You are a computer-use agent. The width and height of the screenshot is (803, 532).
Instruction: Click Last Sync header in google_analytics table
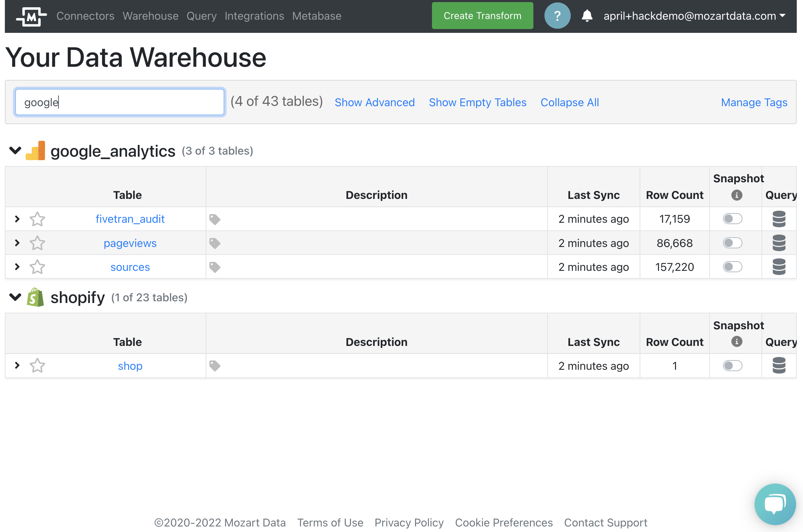pyautogui.click(x=594, y=195)
